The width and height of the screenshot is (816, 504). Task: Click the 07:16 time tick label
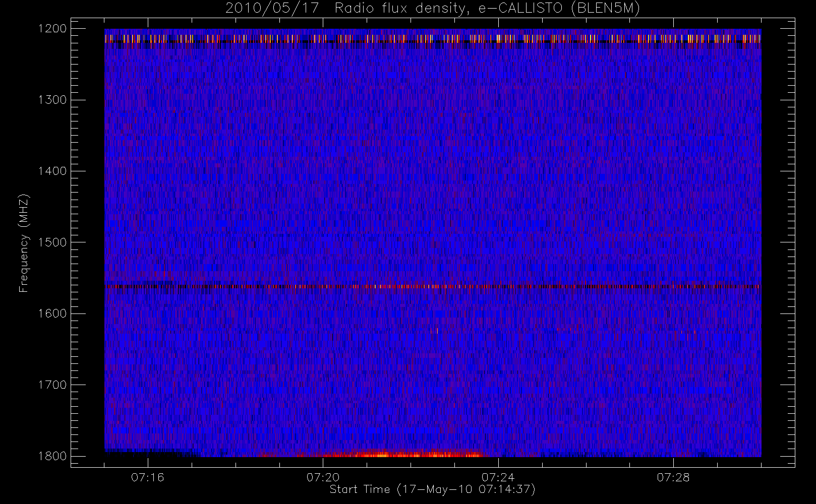point(148,477)
